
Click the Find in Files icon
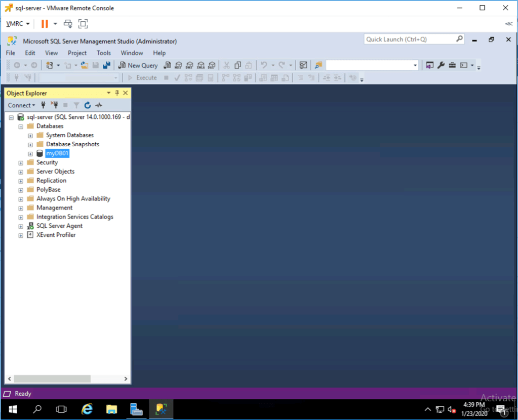point(318,65)
